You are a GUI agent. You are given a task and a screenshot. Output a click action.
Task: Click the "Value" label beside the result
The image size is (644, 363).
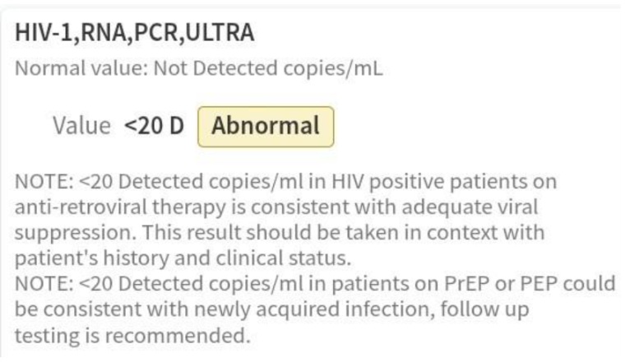(81, 127)
